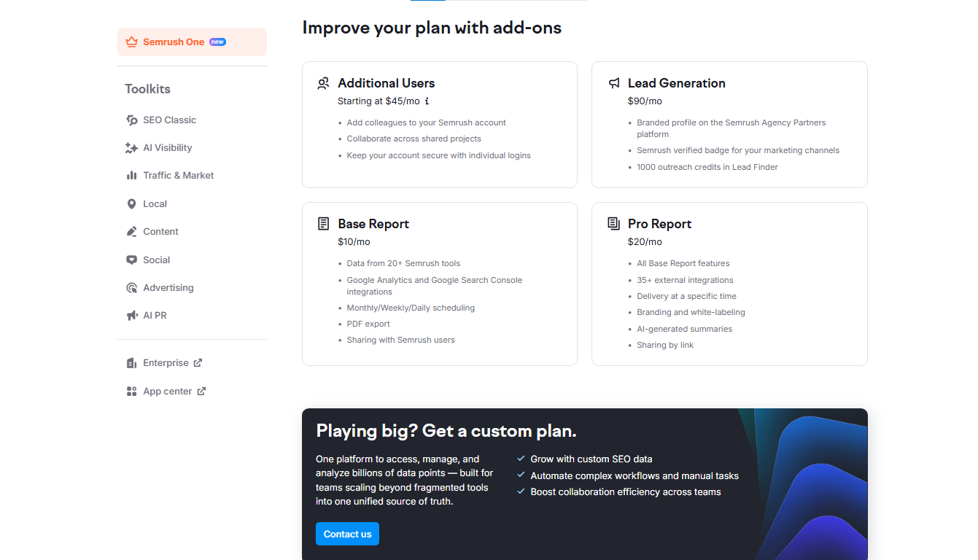Click the $10/mo Base Report price
Viewport: 978px width, 560px height.
click(354, 242)
